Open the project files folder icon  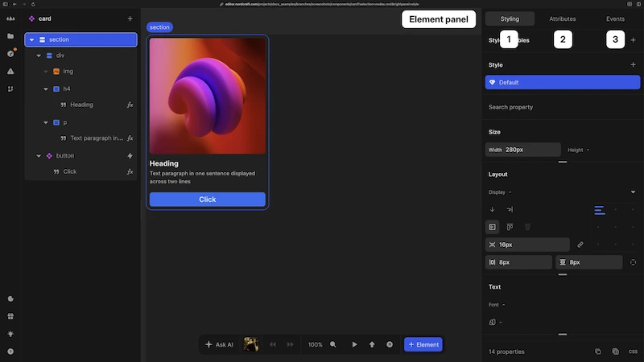click(x=10, y=36)
